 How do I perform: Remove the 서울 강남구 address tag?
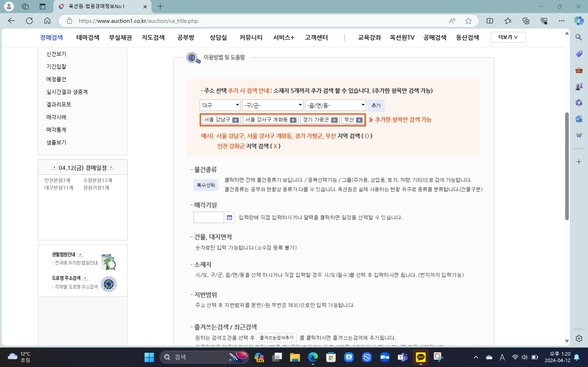click(x=235, y=120)
